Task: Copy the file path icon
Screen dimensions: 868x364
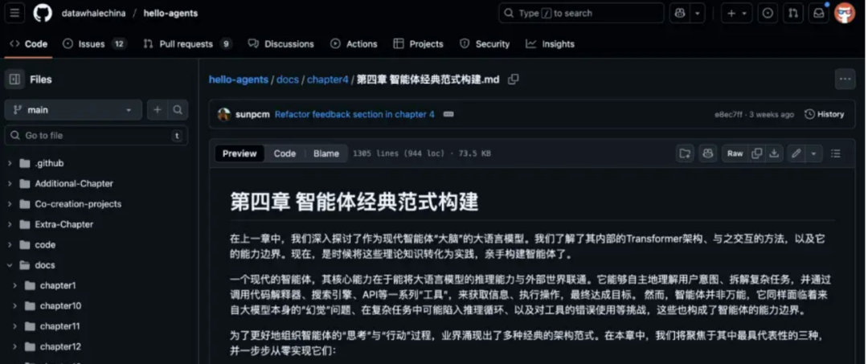Action: pos(513,80)
